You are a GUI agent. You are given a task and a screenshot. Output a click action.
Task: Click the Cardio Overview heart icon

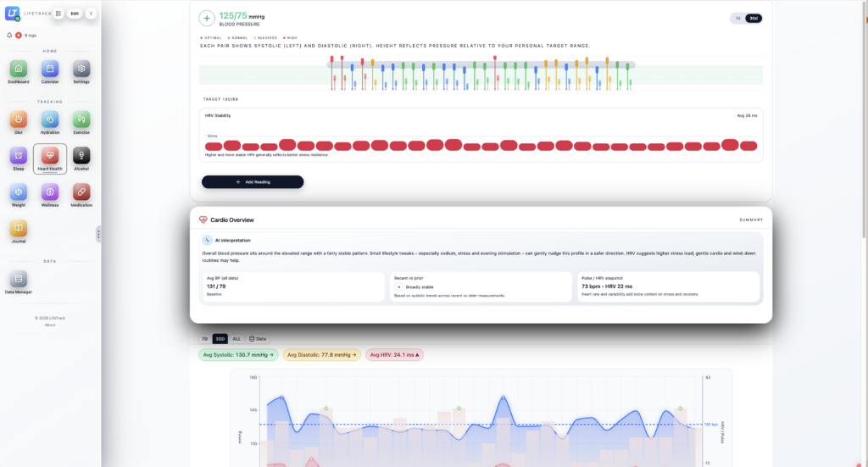coord(203,220)
